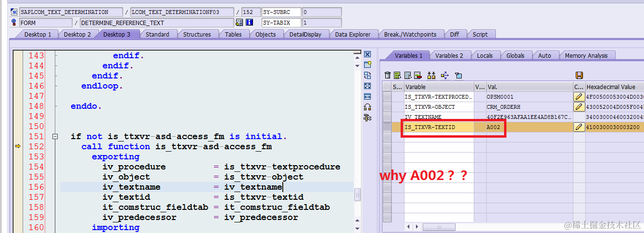
Task: Click the insert row icon in Variables toolbar
Action: tap(397, 75)
